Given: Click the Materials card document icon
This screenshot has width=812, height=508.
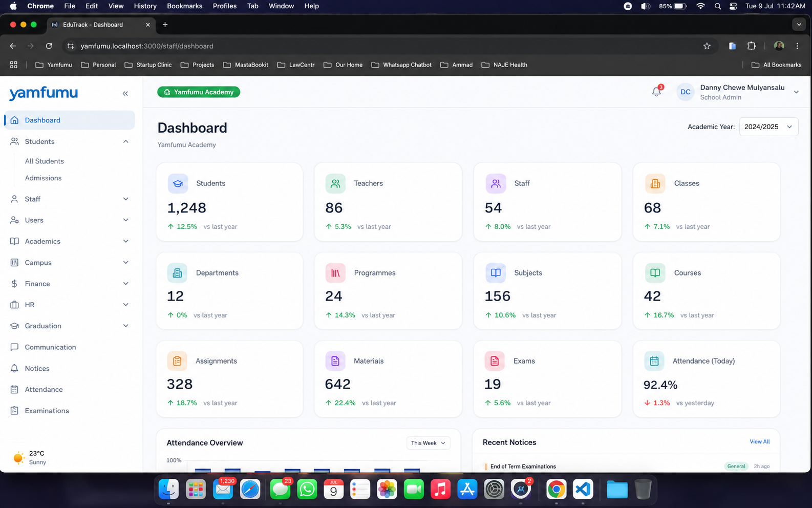Looking at the screenshot, I should 335,361.
